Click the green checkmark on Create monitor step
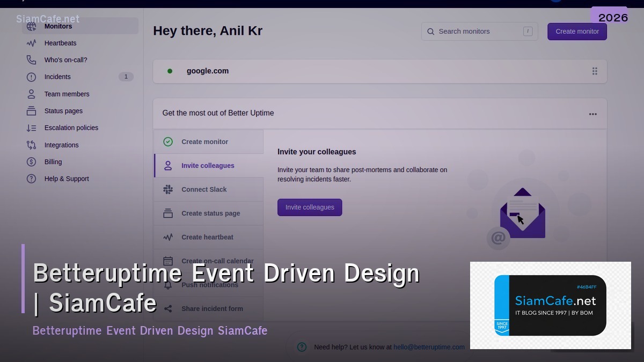 point(168,142)
